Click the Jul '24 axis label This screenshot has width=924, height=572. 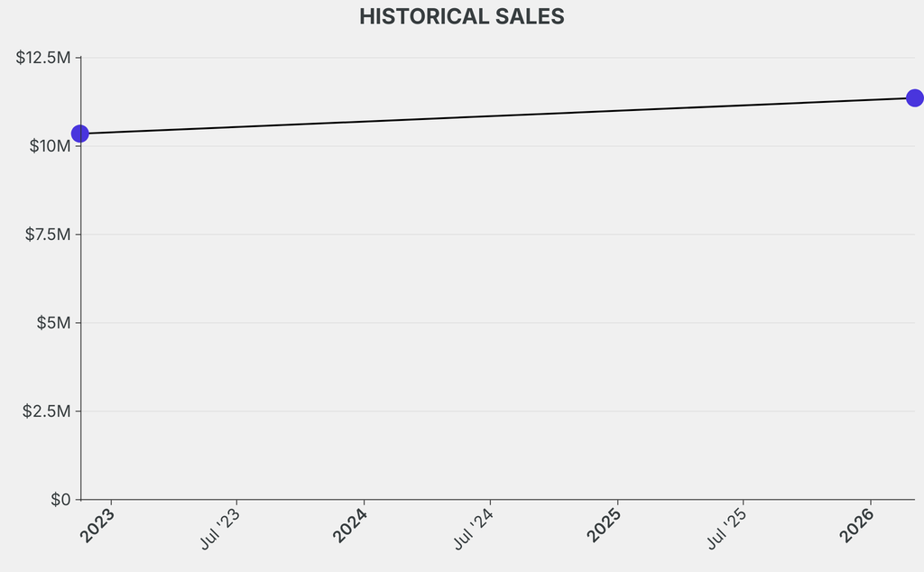pyautogui.click(x=474, y=530)
